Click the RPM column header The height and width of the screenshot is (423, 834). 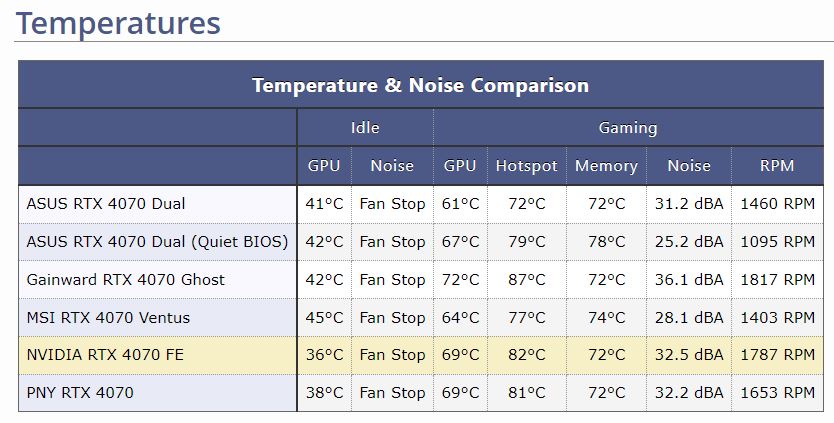click(777, 166)
